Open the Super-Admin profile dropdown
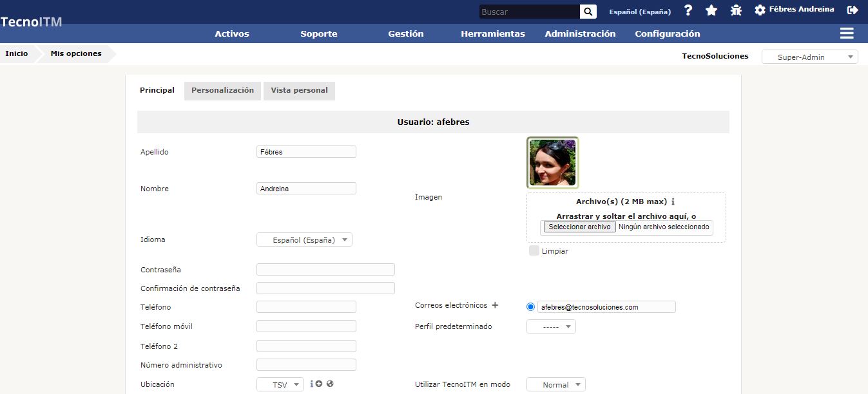Viewport: 868px width, 394px height. (x=809, y=57)
